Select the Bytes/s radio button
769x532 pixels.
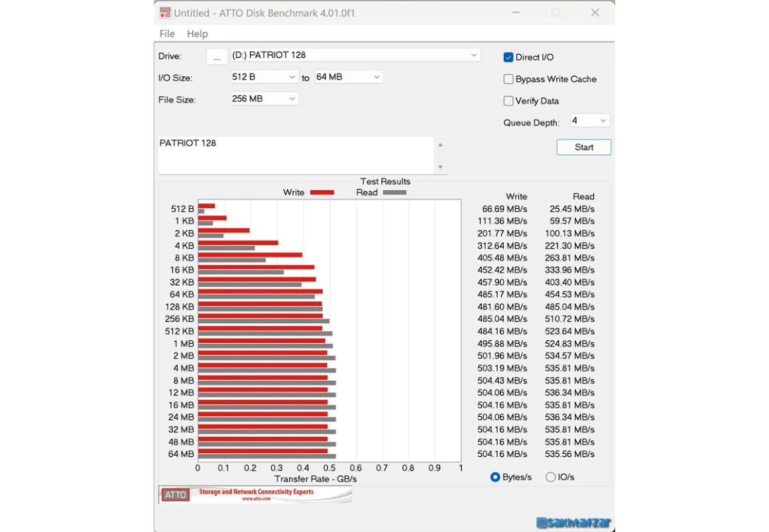495,477
